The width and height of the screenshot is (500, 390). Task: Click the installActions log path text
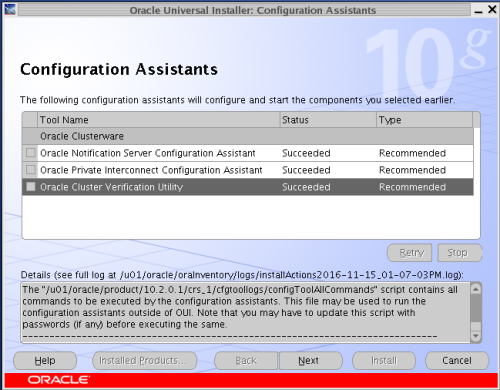click(290, 275)
